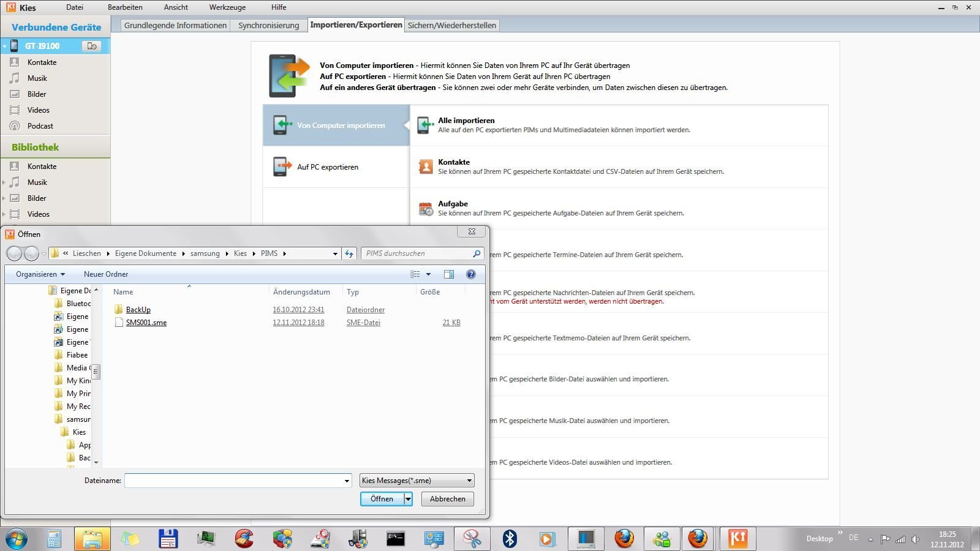Open the recent pages dropdown beside nav arrows

pos(43,253)
